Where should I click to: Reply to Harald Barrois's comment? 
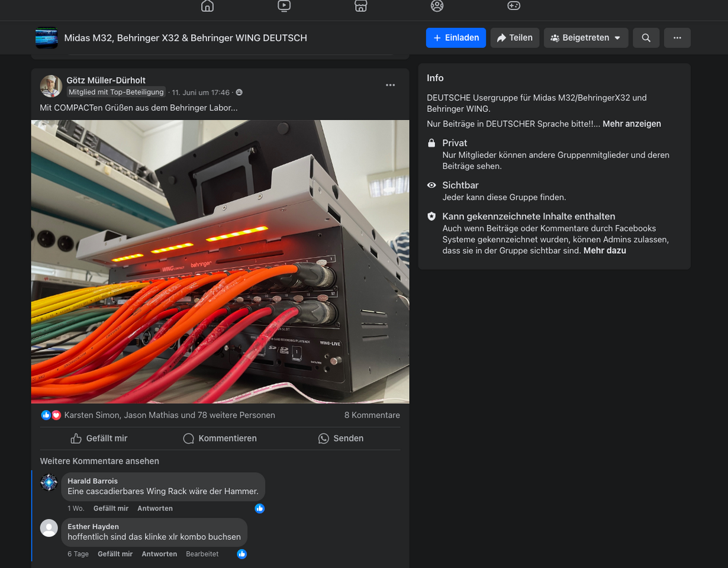[x=155, y=508]
